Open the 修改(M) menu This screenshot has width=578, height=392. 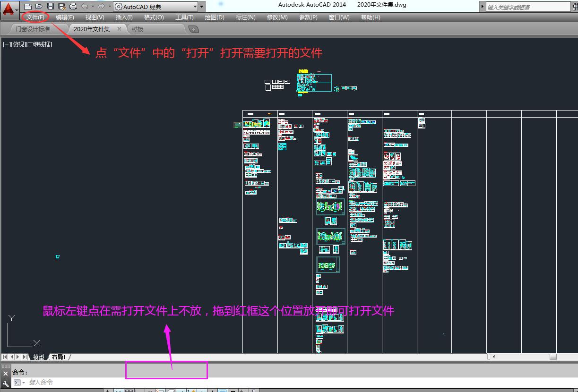point(277,17)
